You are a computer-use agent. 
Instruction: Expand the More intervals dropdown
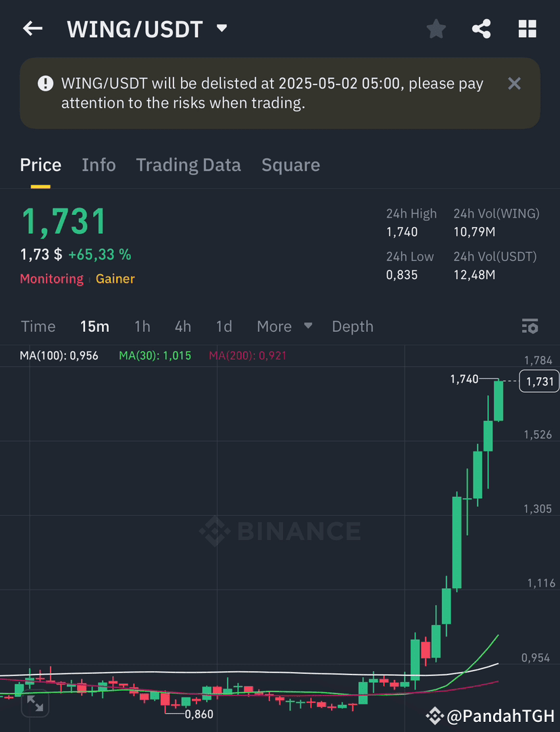pyautogui.click(x=284, y=326)
